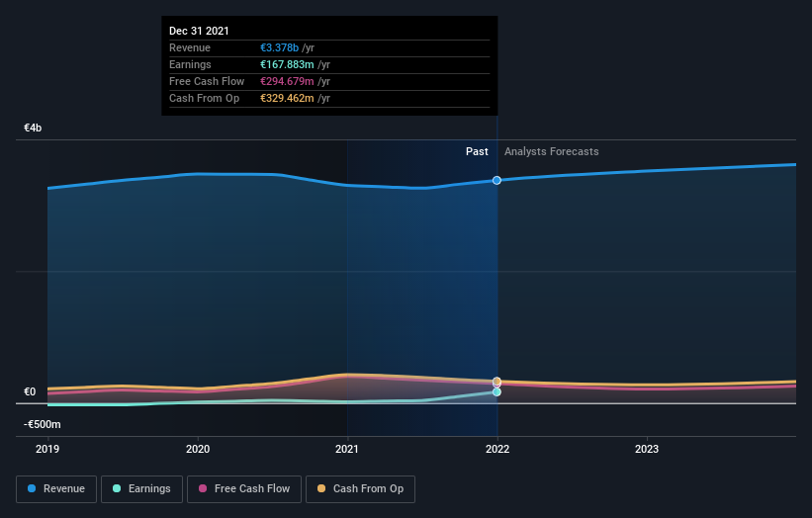Click the 2020 x-axis label
This screenshot has width=812, height=518.
tap(198, 449)
